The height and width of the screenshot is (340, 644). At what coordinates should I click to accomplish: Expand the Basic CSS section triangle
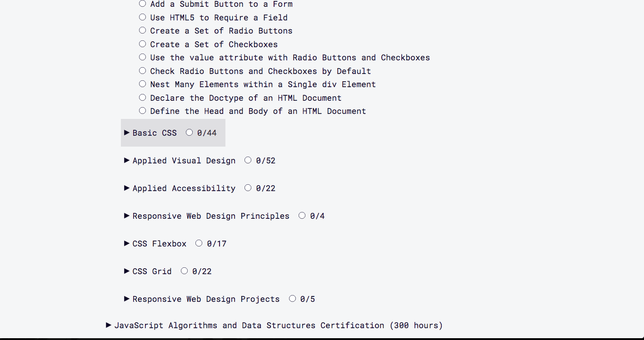click(x=127, y=133)
